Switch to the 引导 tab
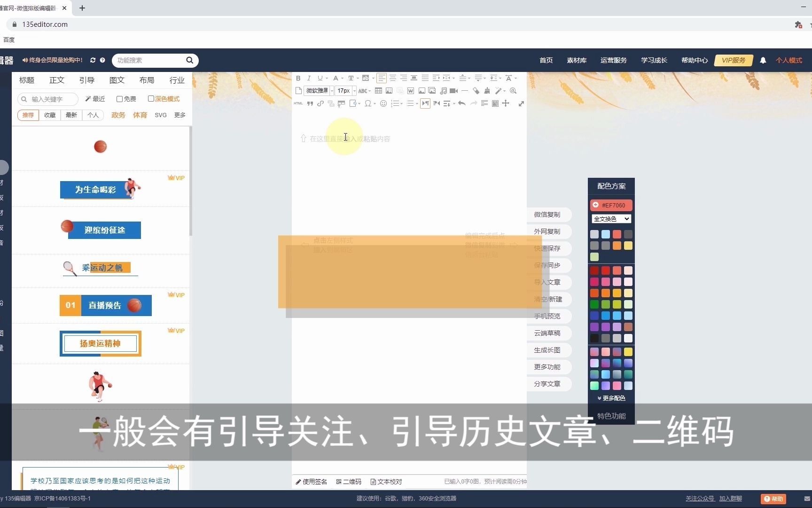The image size is (812, 508). click(x=87, y=80)
